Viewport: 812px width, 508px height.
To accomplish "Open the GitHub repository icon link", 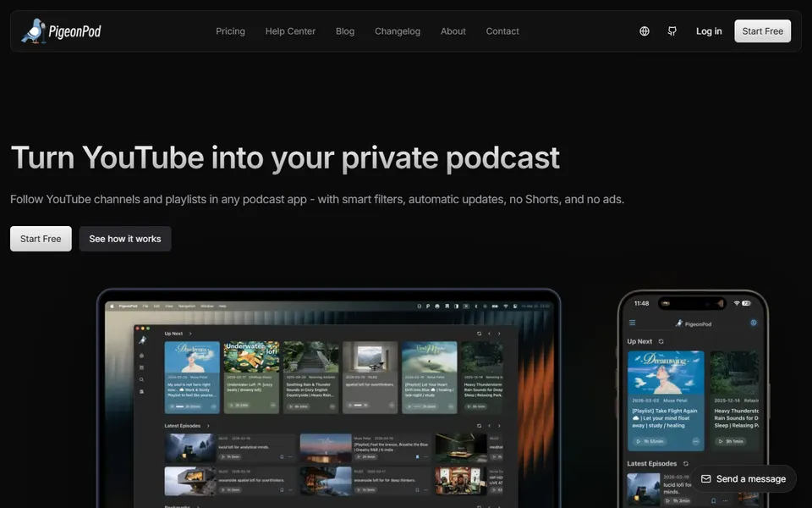I will click(x=672, y=31).
